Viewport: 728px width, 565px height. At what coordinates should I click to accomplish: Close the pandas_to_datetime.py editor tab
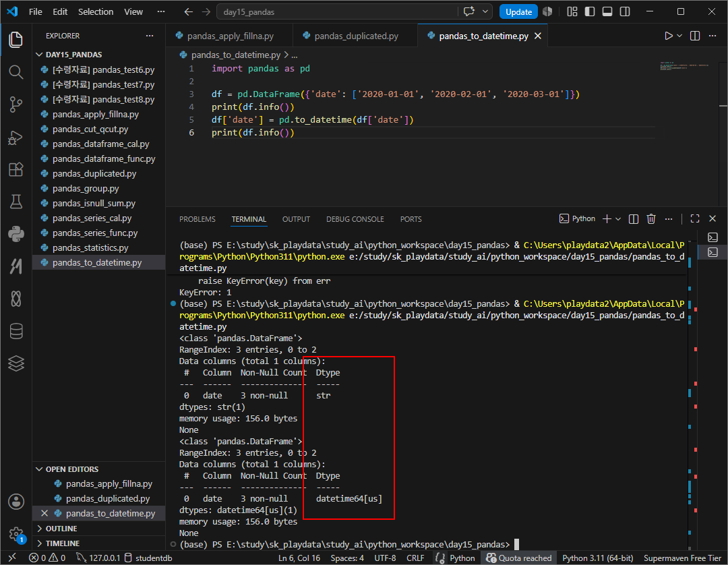(x=538, y=36)
